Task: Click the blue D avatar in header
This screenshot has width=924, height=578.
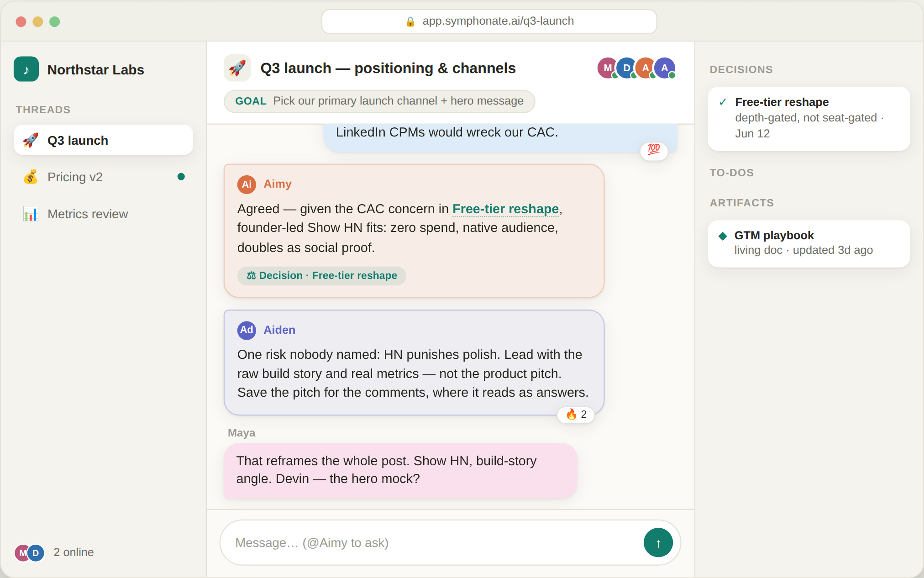Action: click(x=627, y=68)
